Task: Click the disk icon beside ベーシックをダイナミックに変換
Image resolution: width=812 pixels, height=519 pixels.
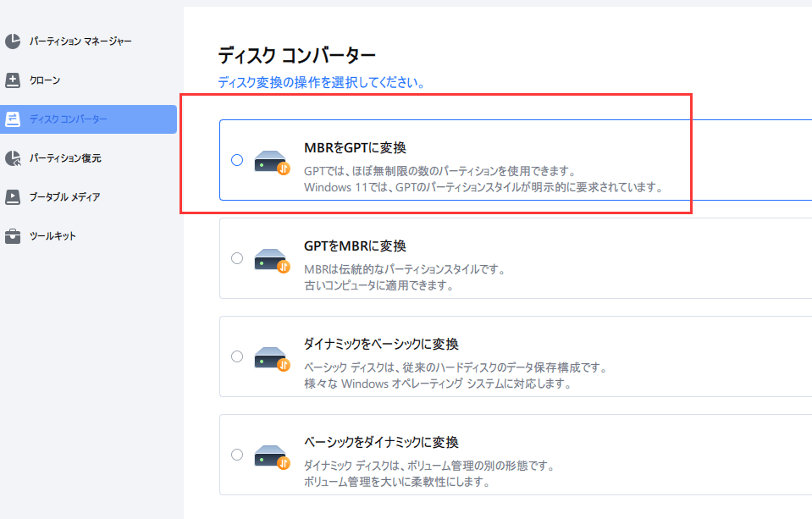Action: pos(269,455)
